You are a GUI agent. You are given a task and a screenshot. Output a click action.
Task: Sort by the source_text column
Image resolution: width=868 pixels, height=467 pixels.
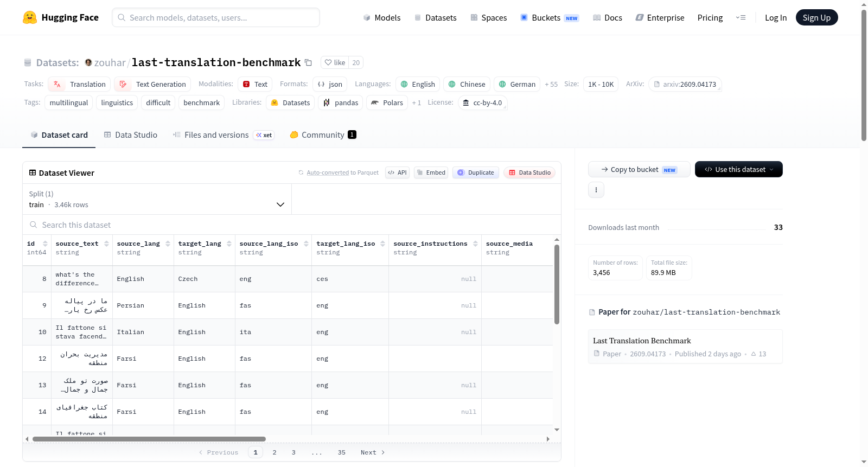pyautogui.click(x=106, y=244)
